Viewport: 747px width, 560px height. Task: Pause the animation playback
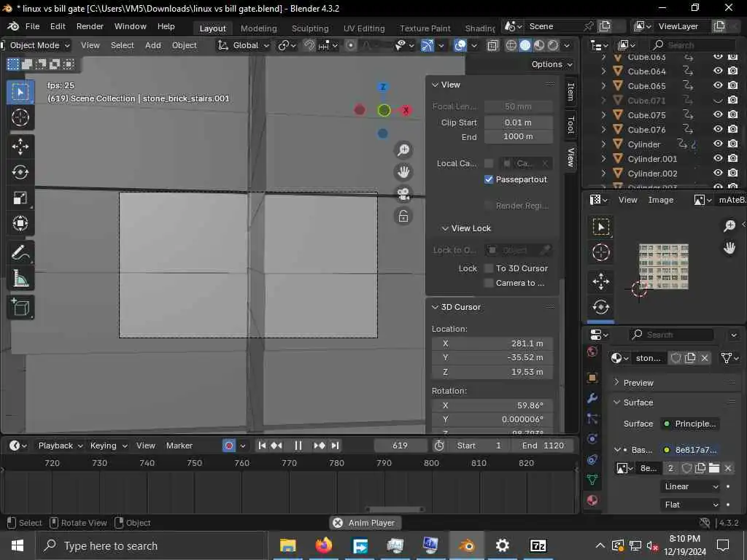click(x=298, y=446)
